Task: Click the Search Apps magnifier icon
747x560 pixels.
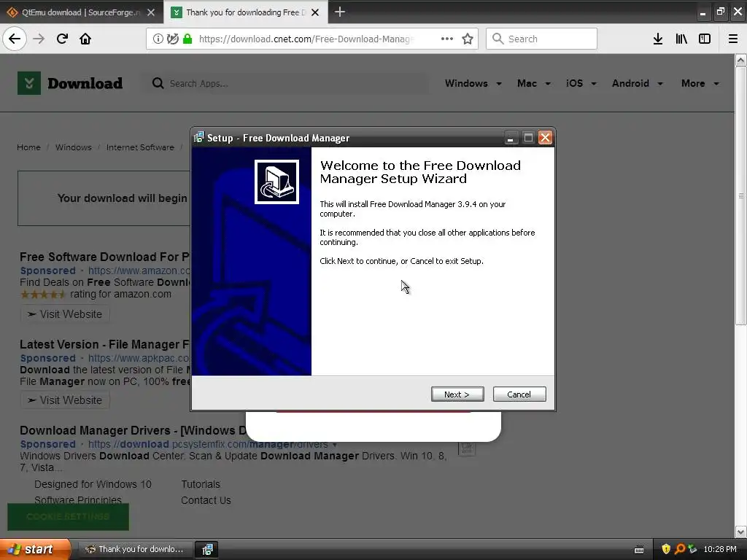Action: click(x=158, y=83)
